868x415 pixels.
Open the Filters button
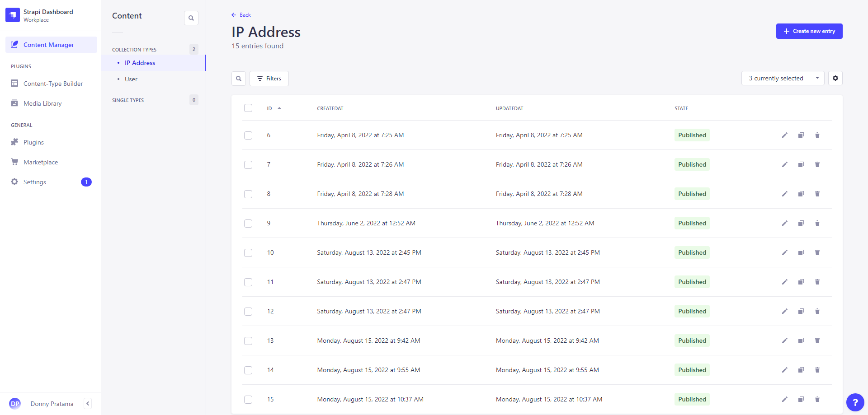tap(269, 79)
